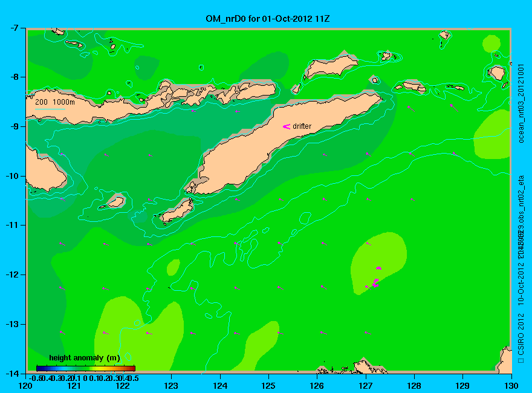Click the y-axis label "-13"
532x393 pixels.
point(13,324)
